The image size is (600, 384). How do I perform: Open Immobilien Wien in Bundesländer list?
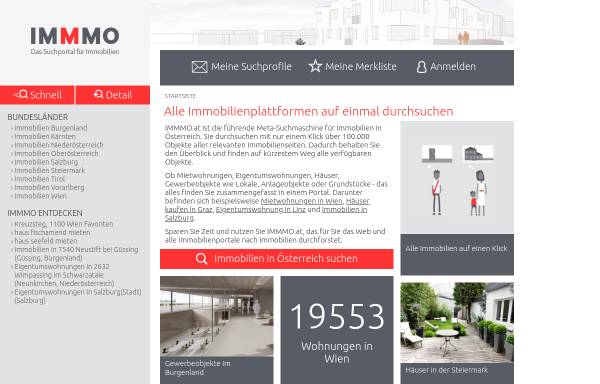coord(41,196)
